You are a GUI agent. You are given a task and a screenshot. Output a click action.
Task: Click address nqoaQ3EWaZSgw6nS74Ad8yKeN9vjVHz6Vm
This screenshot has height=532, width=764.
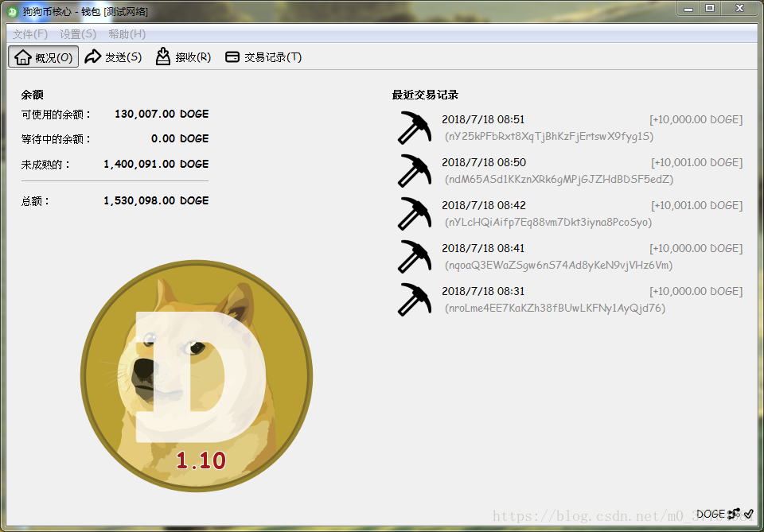(x=559, y=266)
